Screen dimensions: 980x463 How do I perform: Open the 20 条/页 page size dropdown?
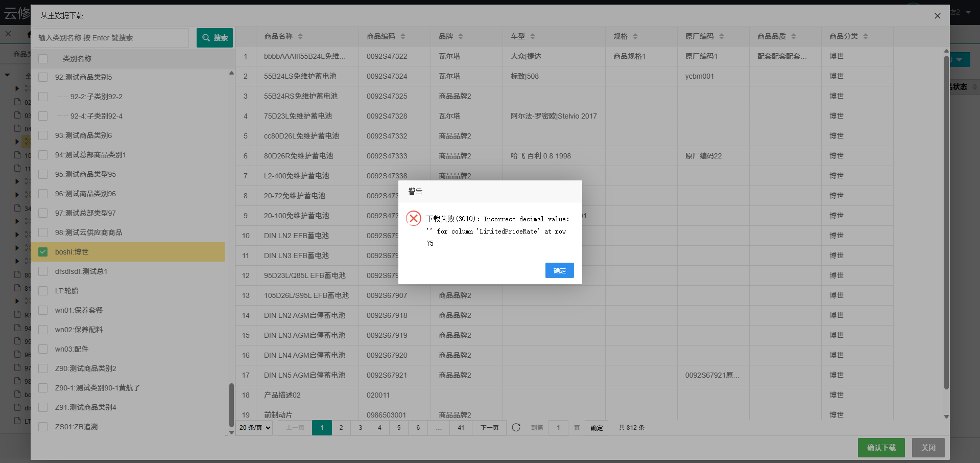point(255,428)
